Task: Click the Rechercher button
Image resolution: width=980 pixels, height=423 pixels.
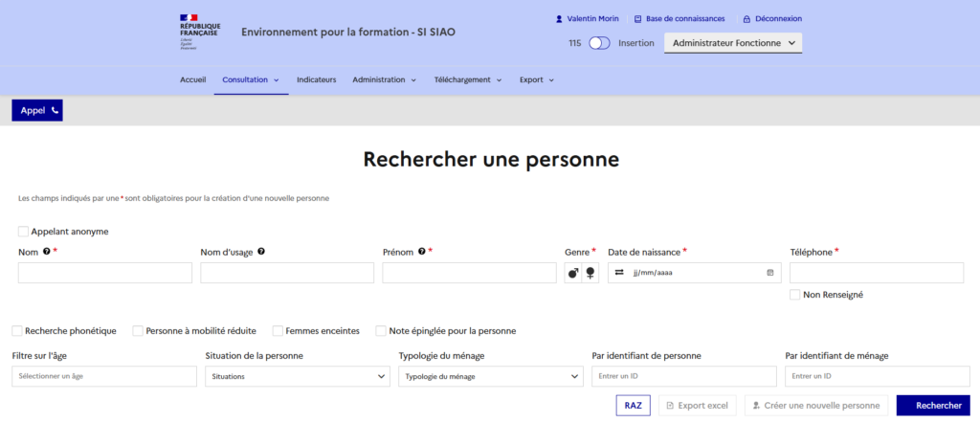Action: pyautogui.click(x=933, y=406)
